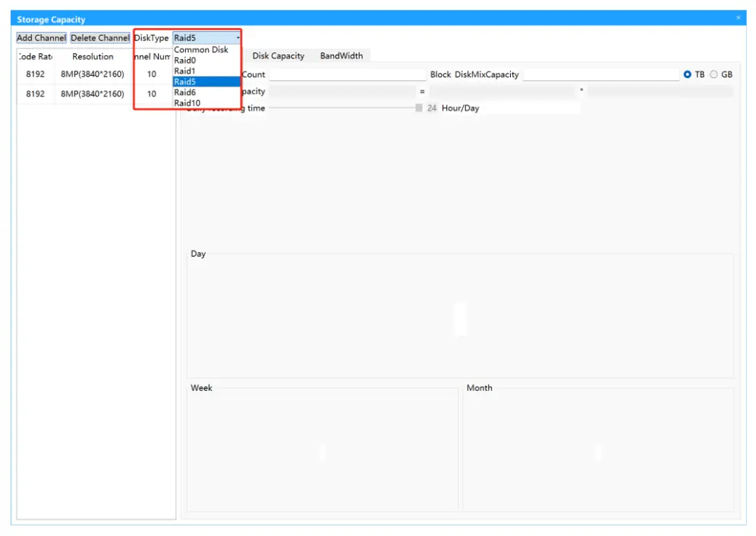Click the Block DiskMixCapacity input field
The image size is (756, 536).
pyautogui.click(x=601, y=74)
